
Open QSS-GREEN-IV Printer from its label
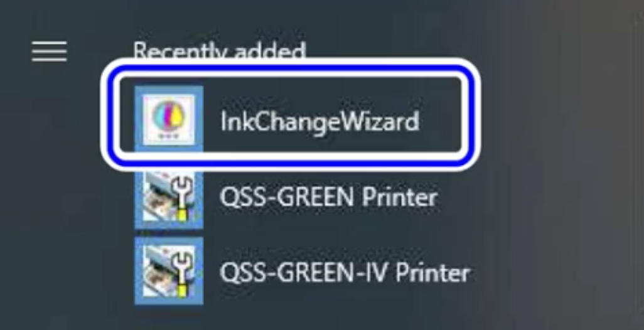[345, 272]
